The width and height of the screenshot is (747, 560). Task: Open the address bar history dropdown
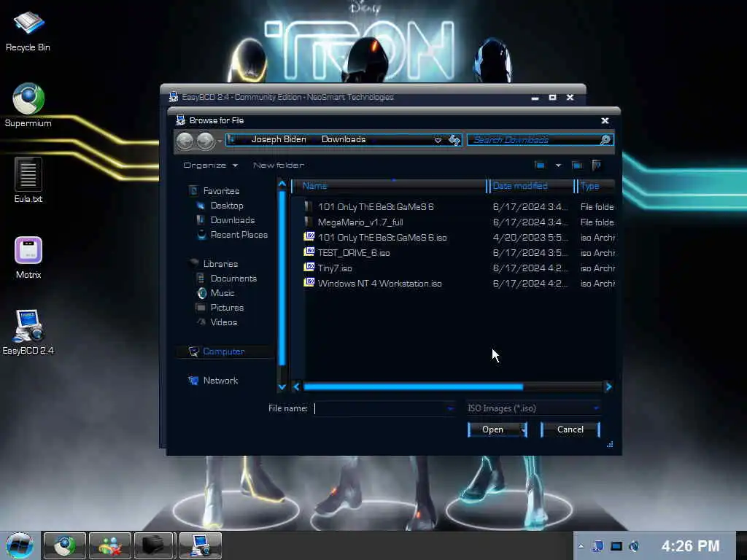tap(438, 140)
